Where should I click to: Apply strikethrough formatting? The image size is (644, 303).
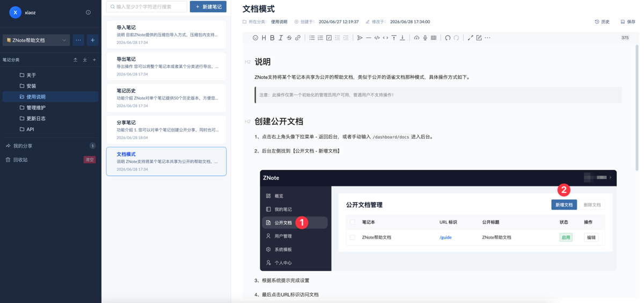click(x=289, y=38)
